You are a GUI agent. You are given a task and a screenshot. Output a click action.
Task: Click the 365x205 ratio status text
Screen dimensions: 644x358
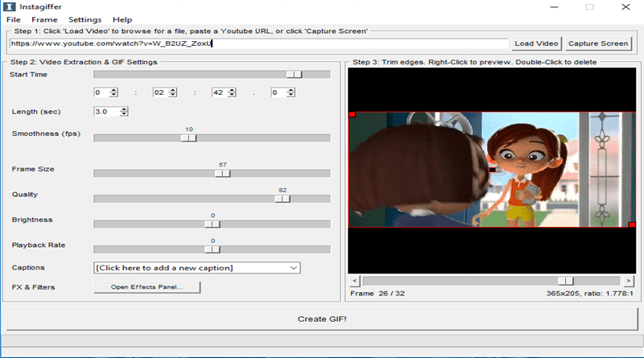(x=590, y=294)
